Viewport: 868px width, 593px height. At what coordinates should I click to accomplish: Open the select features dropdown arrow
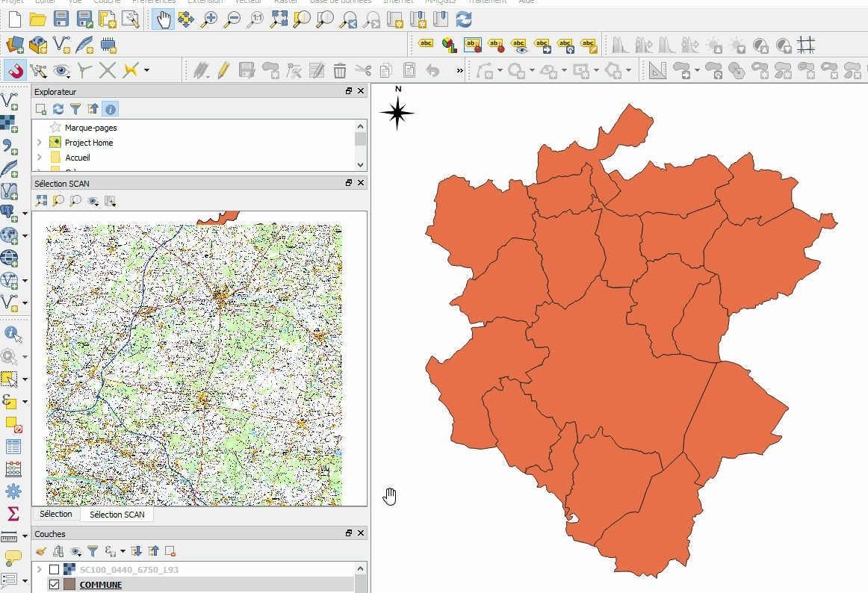point(25,379)
